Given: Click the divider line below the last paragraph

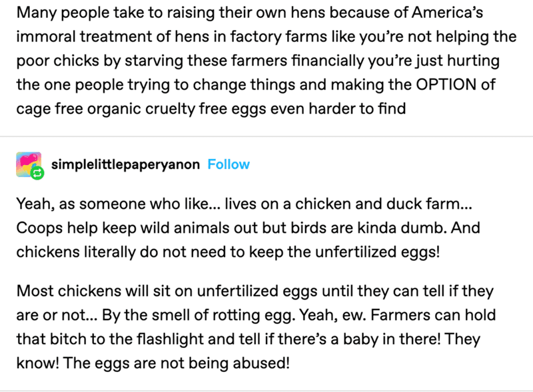Looking at the screenshot, I should 266,391.
